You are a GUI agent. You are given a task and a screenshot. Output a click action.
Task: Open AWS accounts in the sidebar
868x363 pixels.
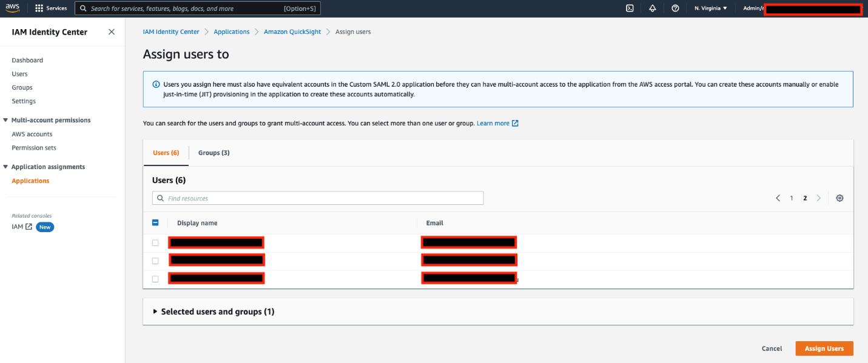(32, 134)
